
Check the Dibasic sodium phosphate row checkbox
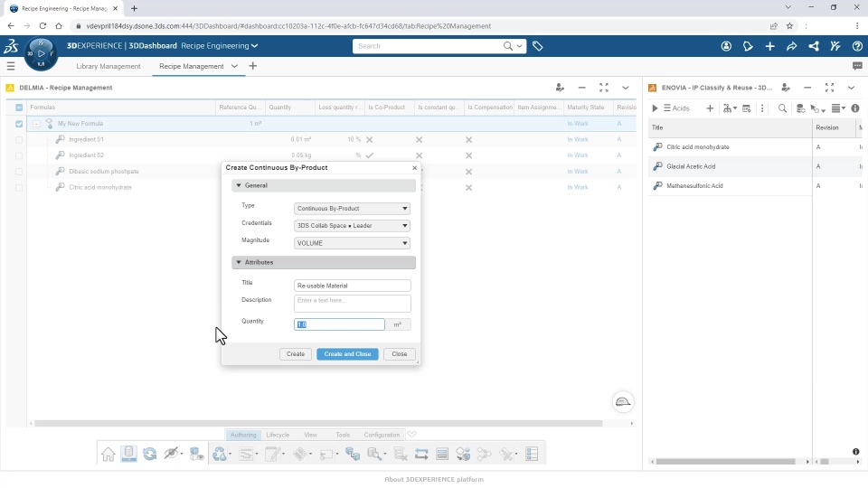[x=19, y=172]
